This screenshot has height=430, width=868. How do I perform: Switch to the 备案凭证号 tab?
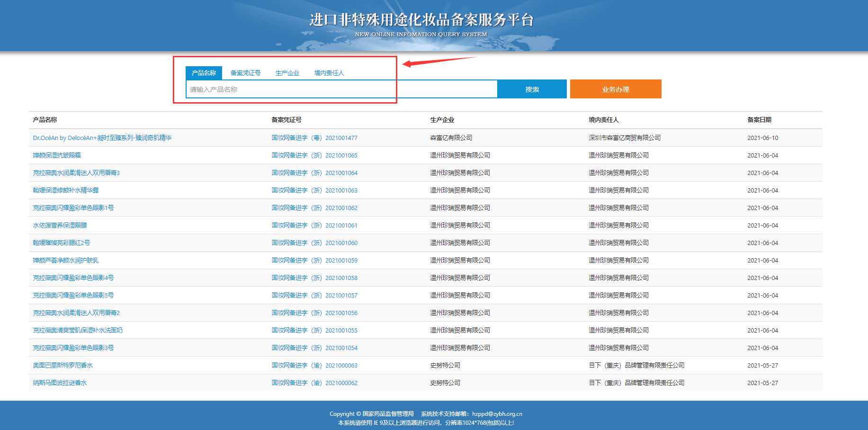pyautogui.click(x=245, y=73)
